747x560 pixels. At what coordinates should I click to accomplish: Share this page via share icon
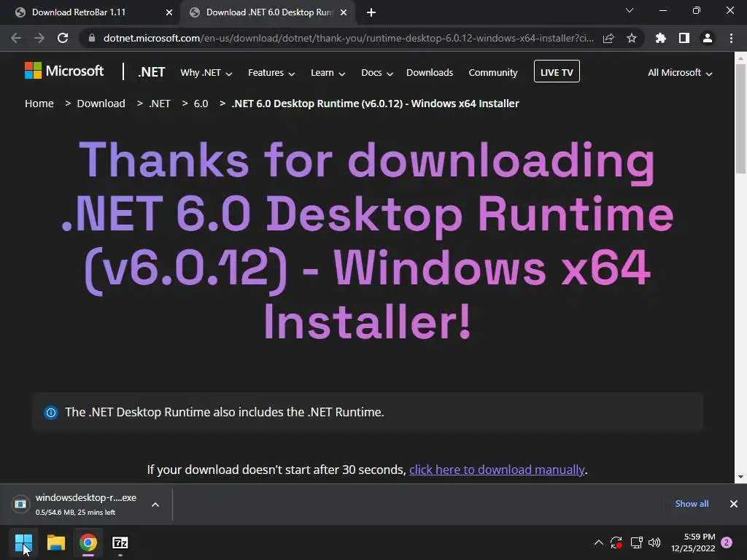pos(608,38)
